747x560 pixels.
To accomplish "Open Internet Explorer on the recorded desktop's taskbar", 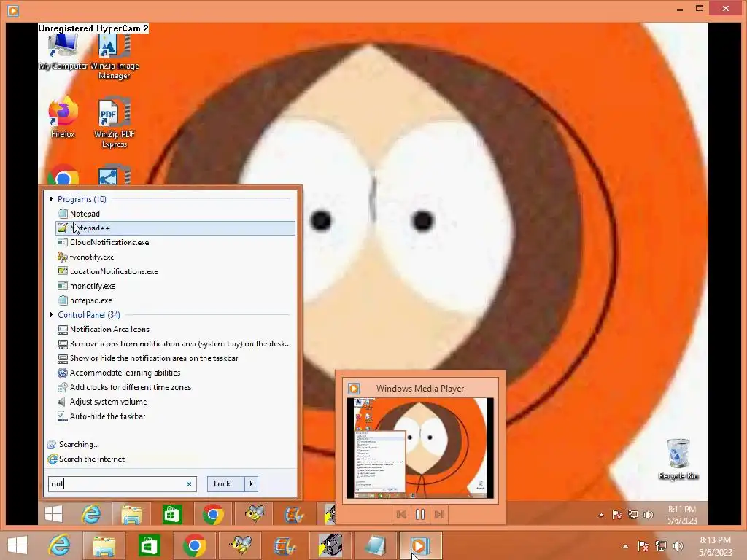I will pos(90,514).
